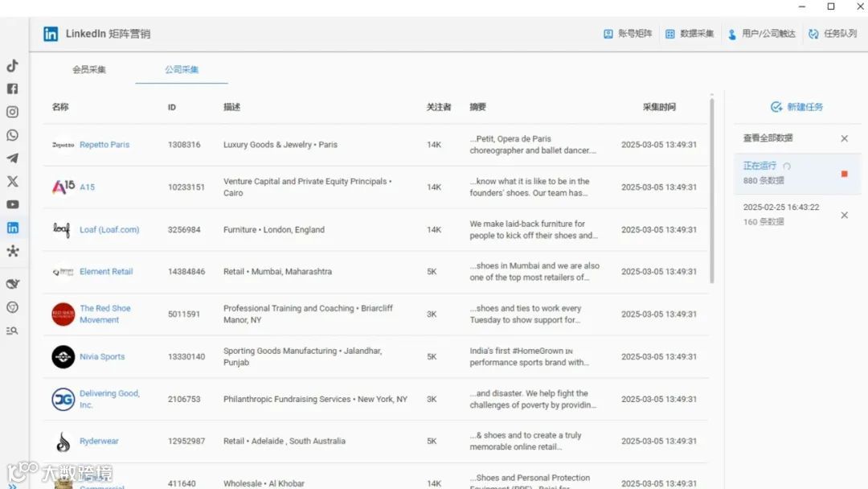This screenshot has height=489, width=868.
Task: Open the Facebook module in sidebar
Action: click(x=12, y=88)
